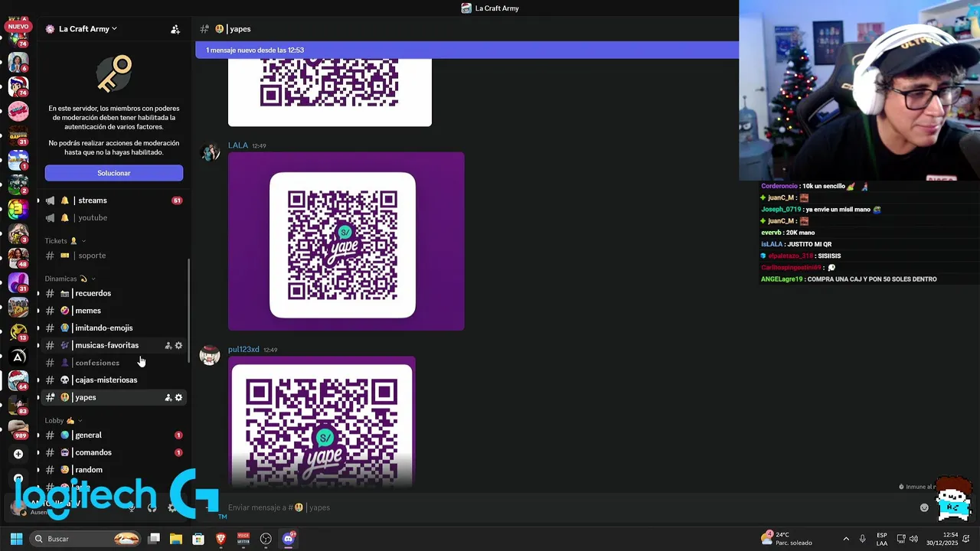Open pul123xd's Yape QR code image

point(322,422)
